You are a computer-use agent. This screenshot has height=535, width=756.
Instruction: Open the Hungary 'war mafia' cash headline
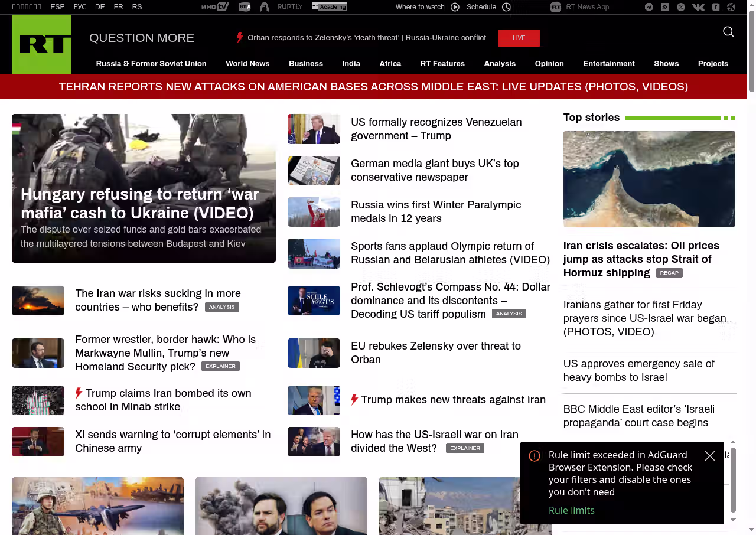[x=140, y=204]
